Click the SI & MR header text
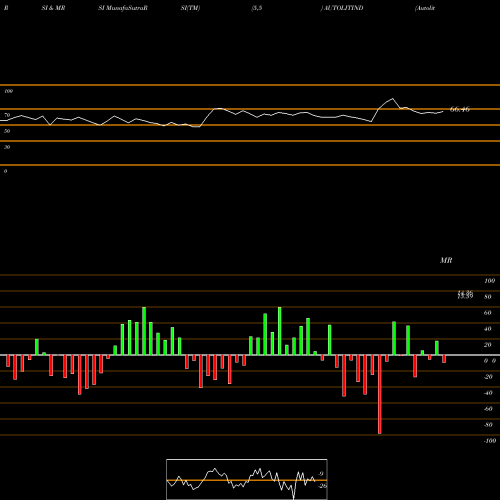 click(53, 8)
